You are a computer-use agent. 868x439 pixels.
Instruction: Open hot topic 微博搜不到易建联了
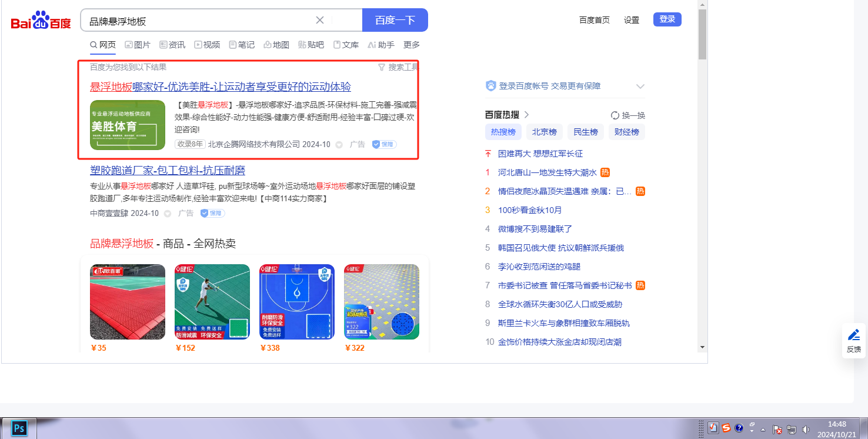tap(535, 229)
